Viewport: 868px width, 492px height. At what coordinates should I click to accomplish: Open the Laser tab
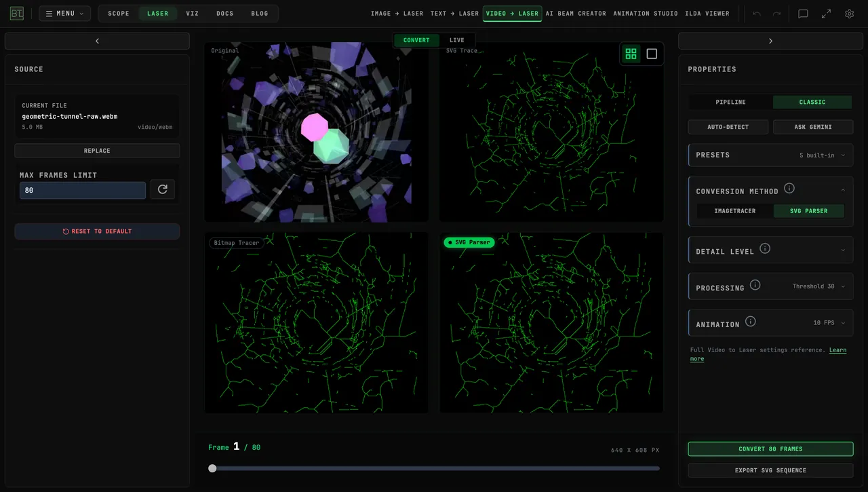click(x=158, y=14)
